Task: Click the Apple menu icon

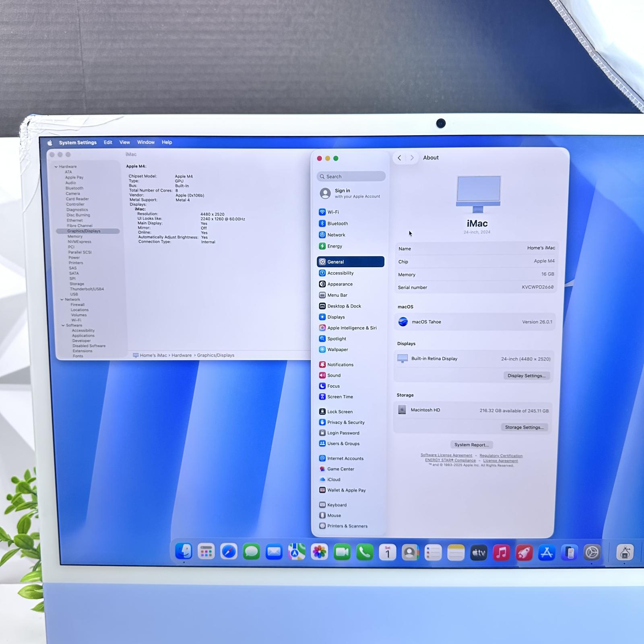Action: [50, 142]
